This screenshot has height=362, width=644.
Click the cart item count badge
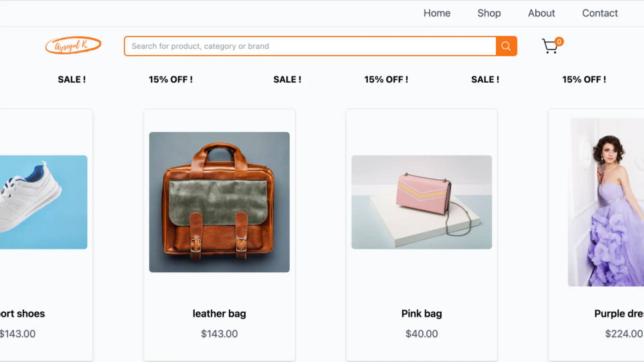click(x=559, y=42)
